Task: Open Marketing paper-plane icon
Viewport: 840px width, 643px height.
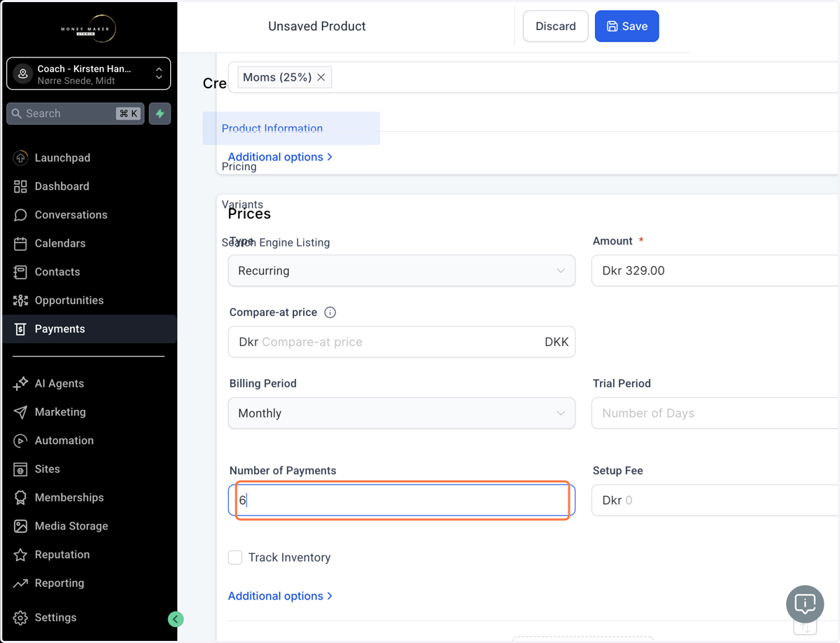Action: [20, 412]
